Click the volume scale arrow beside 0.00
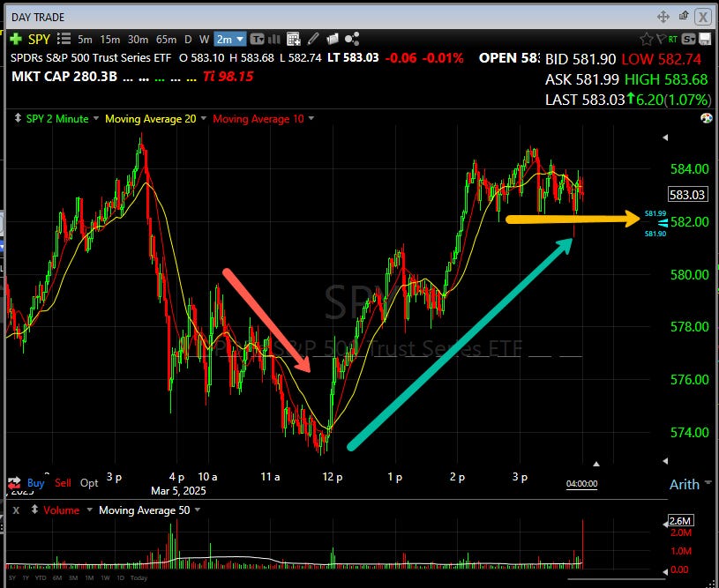The width and height of the screenshot is (719, 588). click(665, 571)
